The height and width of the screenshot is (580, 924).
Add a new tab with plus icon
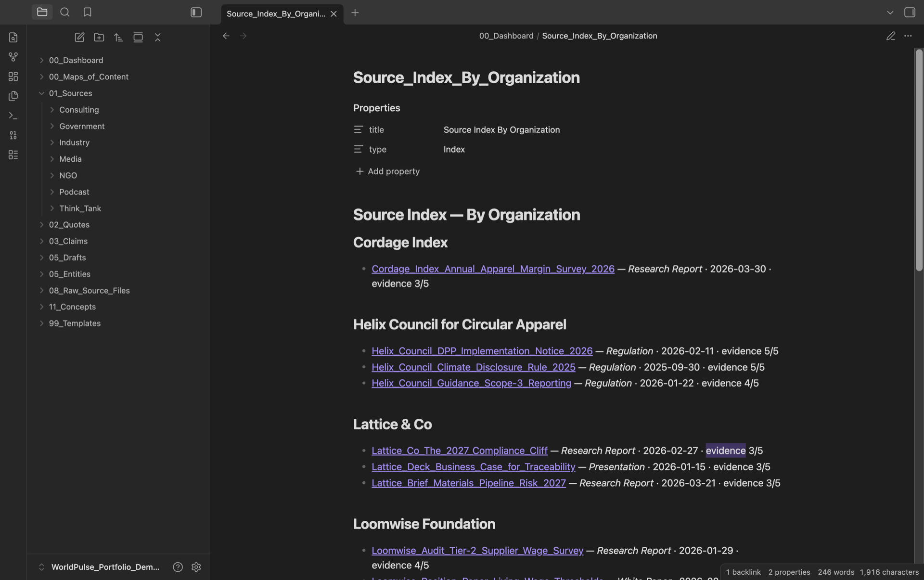pyautogui.click(x=355, y=13)
